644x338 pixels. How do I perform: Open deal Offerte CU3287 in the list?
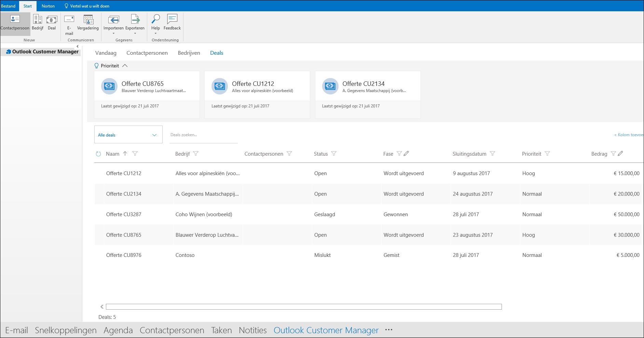pyautogui.click(x=124, y=214)
